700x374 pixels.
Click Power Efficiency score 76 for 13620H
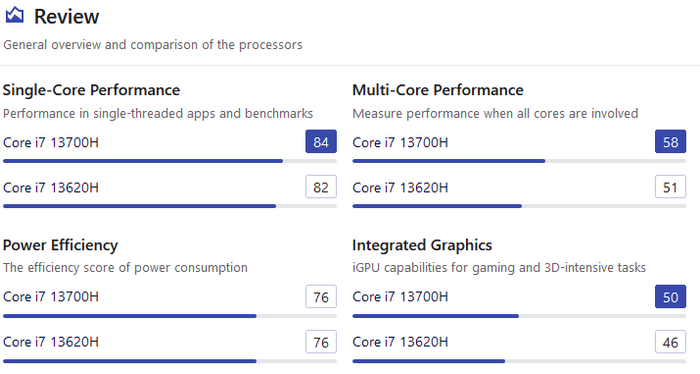321,342
